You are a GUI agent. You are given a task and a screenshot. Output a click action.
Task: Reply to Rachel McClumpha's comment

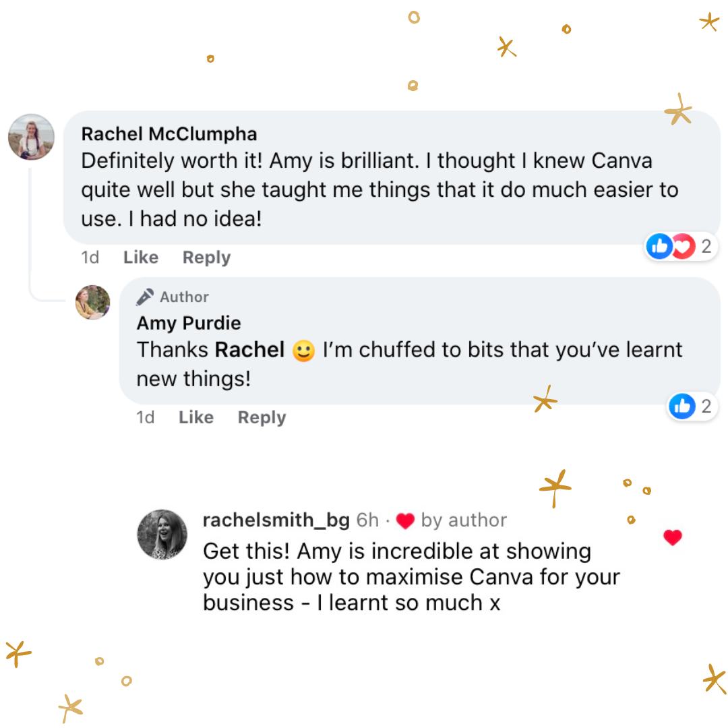coord(206,257)
